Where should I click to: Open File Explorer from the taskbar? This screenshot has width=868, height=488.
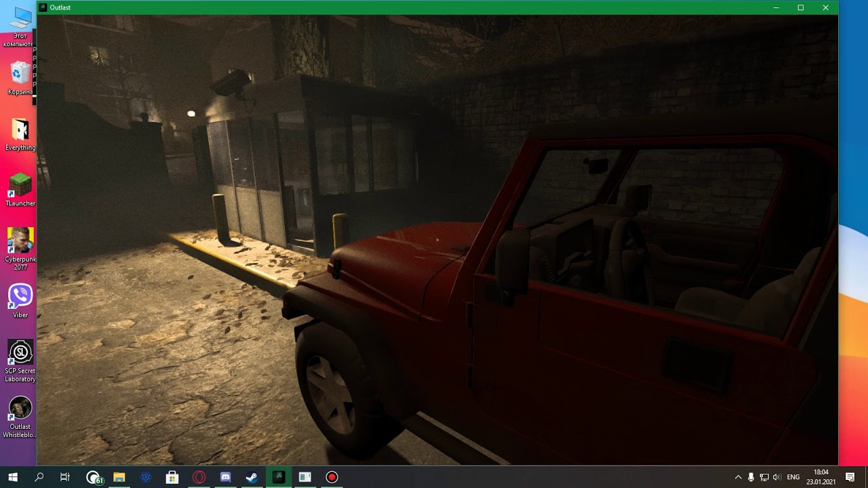(119, 477)
